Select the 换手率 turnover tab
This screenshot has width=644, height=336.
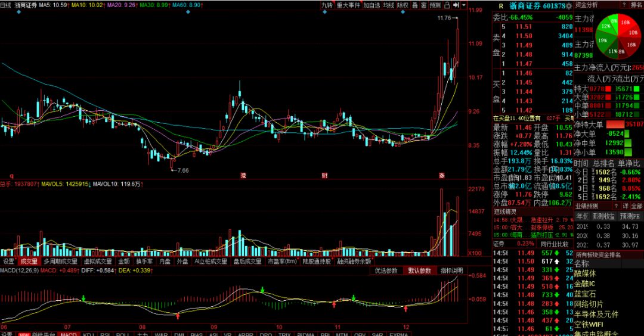coord(144,262)
